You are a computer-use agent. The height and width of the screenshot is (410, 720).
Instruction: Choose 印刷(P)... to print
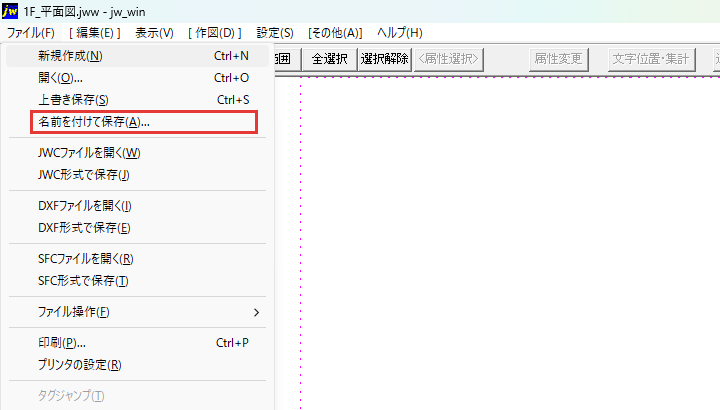pyautogui.click(x=137, y=343)
